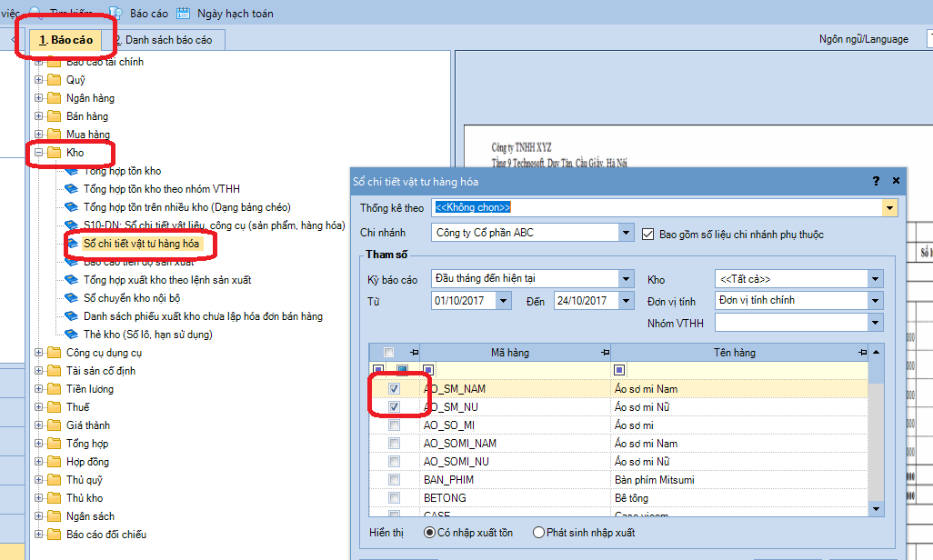Click the Thủ kho folder icon

point(55,498)
